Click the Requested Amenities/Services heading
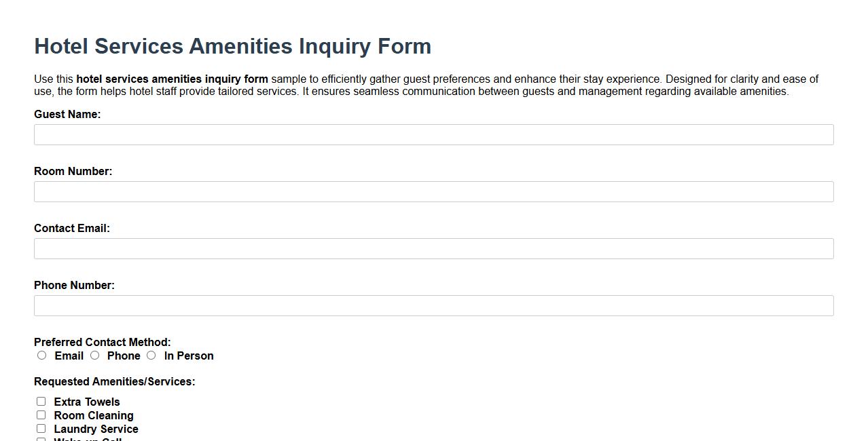Screen dimensions: 868x441 114,381
